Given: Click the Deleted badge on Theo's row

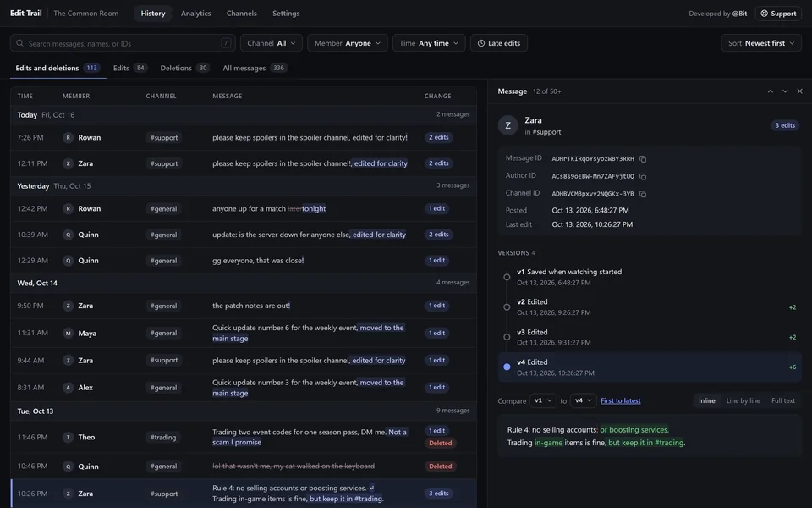Looking at the screenshot, I should click(x=440, y=443).
